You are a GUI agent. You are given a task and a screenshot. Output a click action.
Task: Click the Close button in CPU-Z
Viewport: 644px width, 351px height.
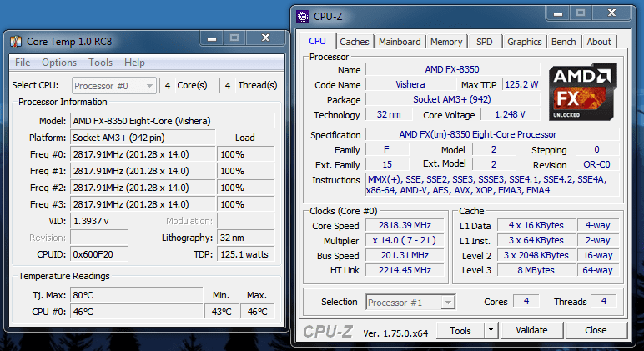596,330
